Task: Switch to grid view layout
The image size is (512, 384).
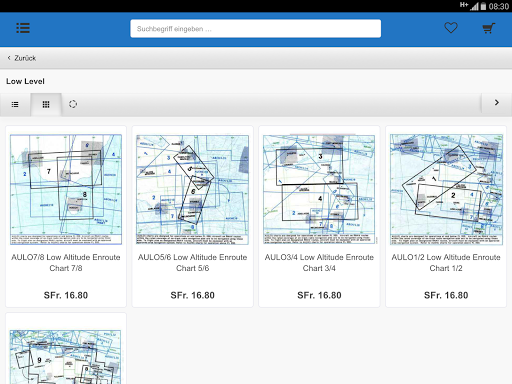Action: click(46, 104)
